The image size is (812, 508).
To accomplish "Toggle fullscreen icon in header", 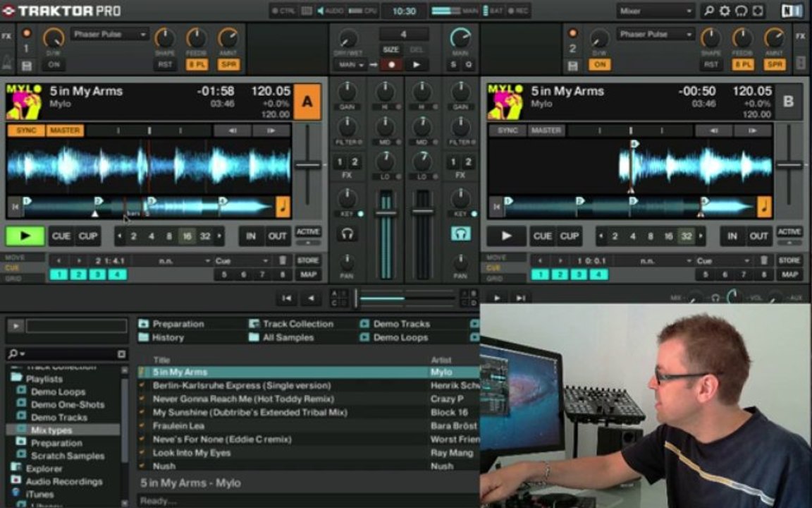I will point(758,11).
